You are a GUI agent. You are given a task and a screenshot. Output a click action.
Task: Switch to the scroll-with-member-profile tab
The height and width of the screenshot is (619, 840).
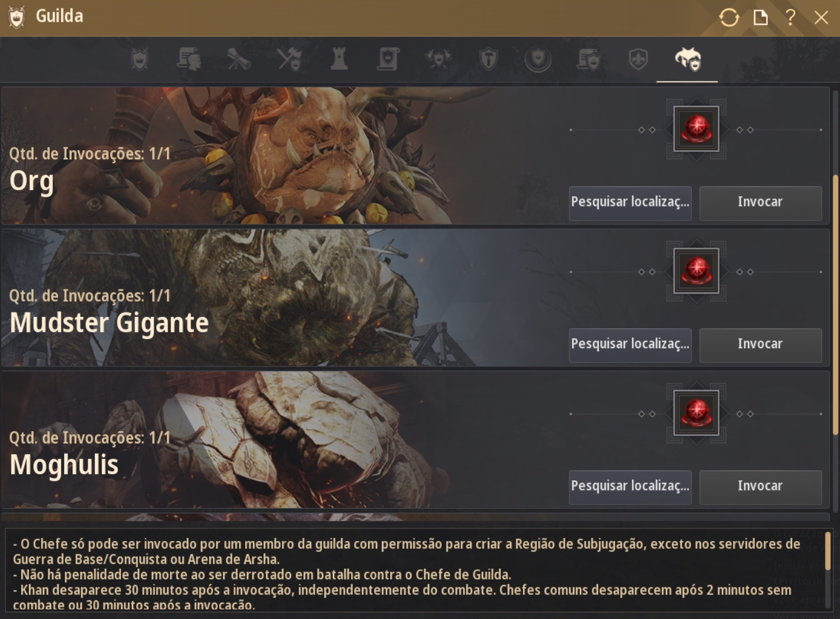tap(189, 59)
